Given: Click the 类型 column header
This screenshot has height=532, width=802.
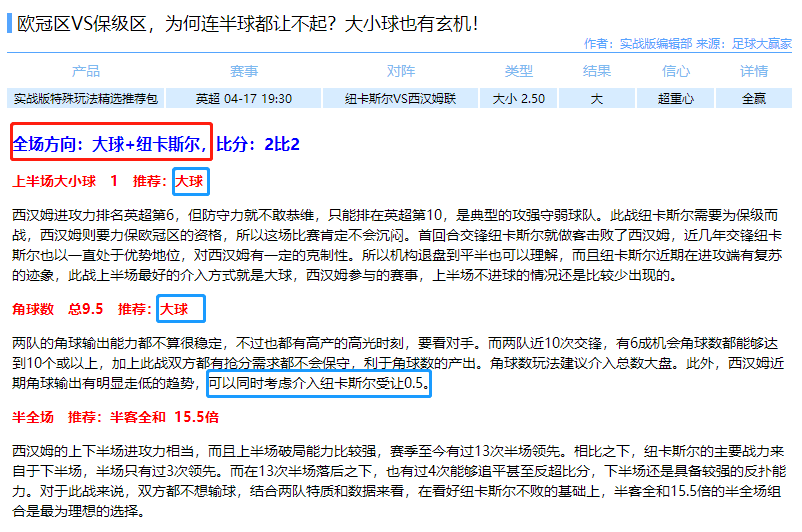Looking at the screenshot, I should [x=519, y=71].
